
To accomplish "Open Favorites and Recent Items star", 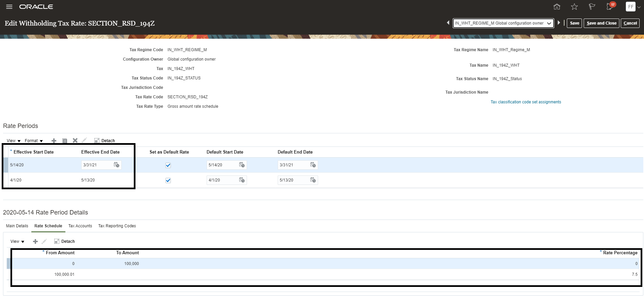I will 574,7.
